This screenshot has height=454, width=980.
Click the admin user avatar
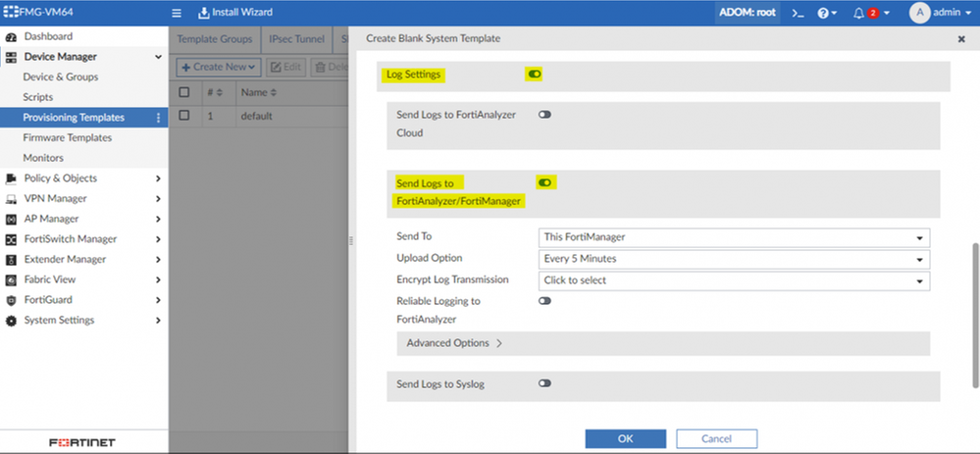[919, 13]
